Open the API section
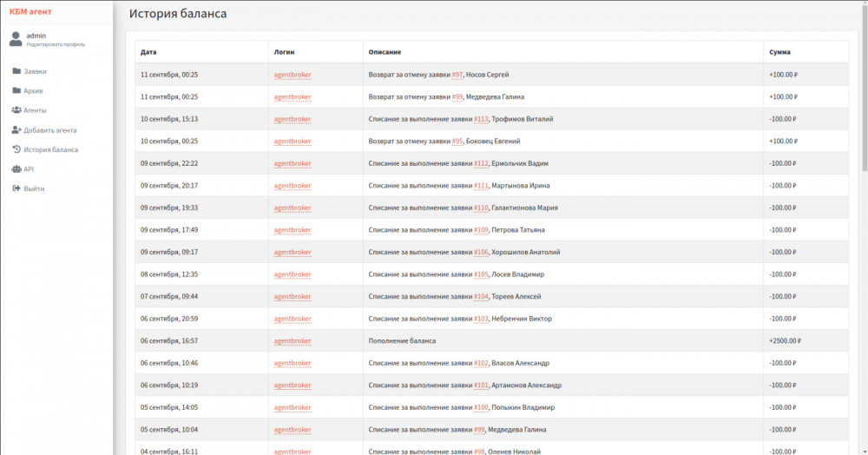This screenshot has width=868, height=455. coord(29,168)
